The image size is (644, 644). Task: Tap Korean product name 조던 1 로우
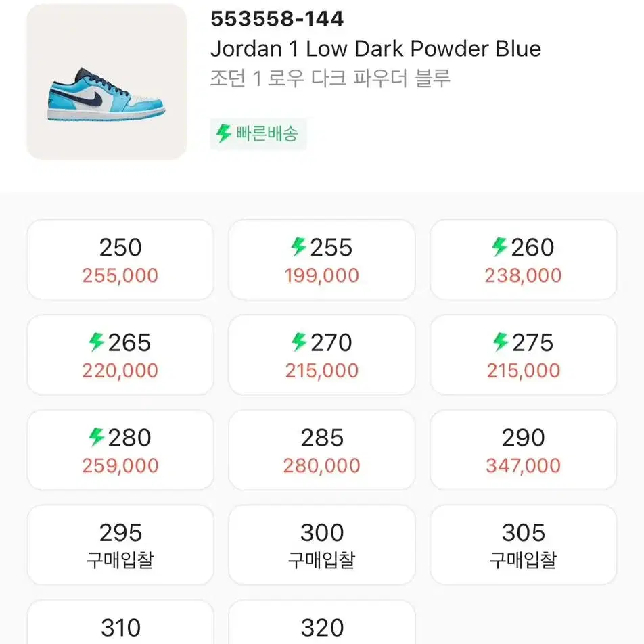pyautogui.click(x=256, y=78)
